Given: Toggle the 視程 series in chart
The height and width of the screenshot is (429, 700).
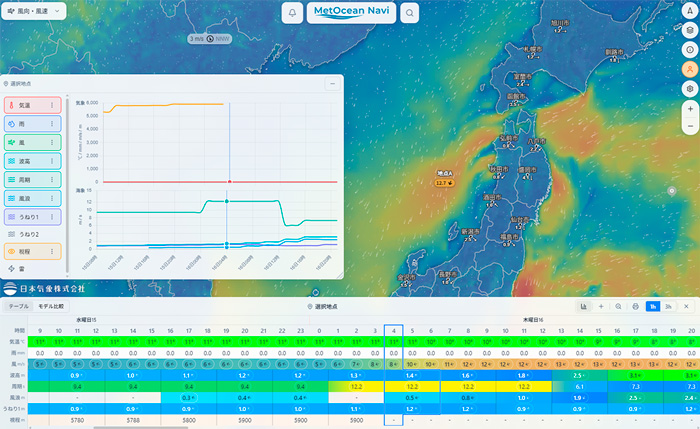Looking at the screenshot, I should (33, 251).
